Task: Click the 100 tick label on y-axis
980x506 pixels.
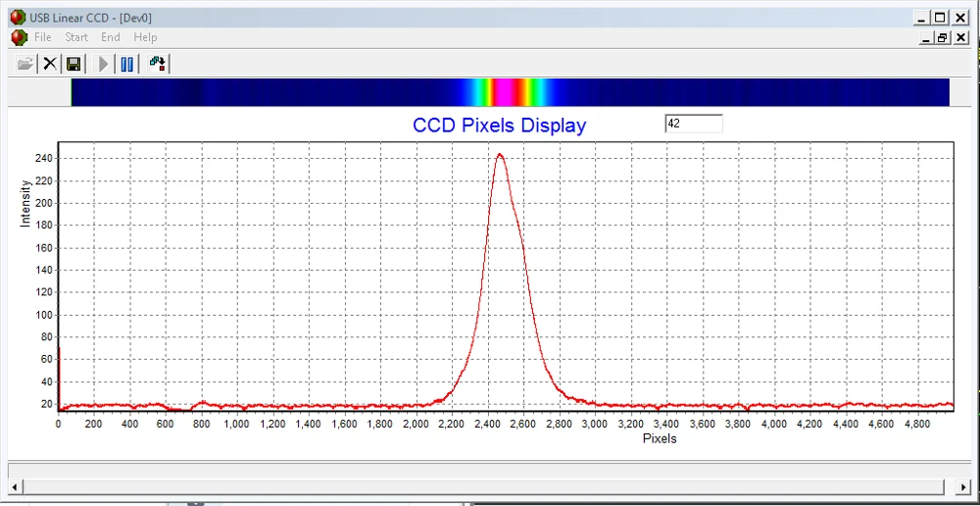Action: click(44, 315)
